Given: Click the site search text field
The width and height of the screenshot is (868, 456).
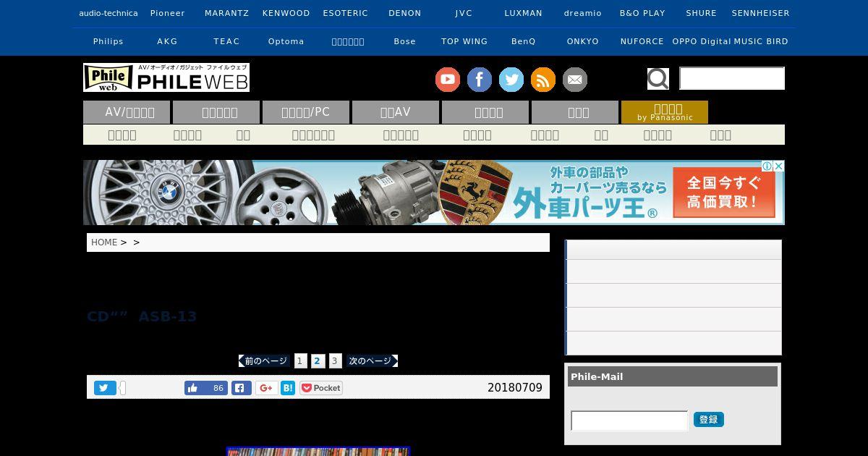Looking at the screenshot, I should click(732, 78).
